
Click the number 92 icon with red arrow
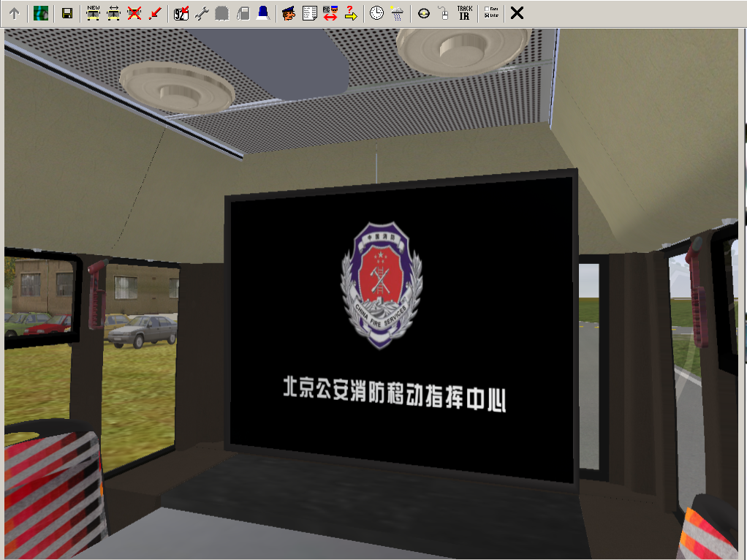click(x=181, y=13)
